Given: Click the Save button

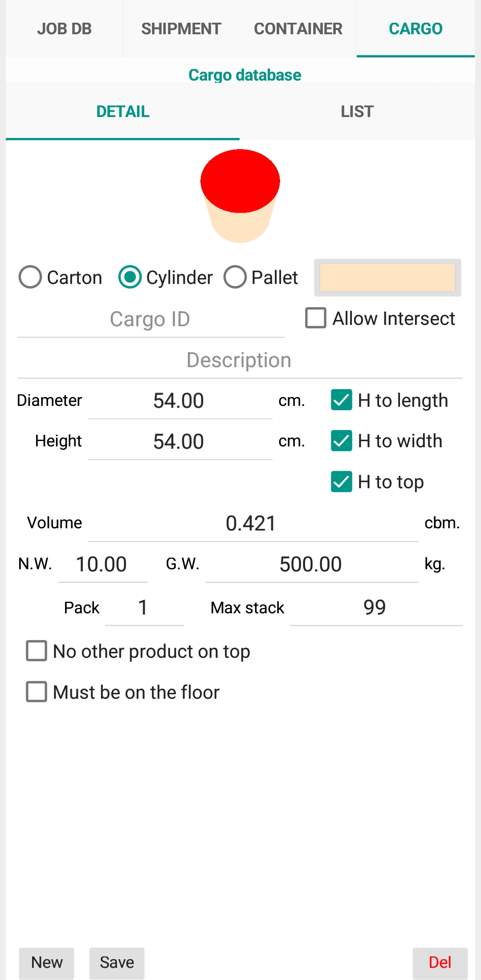Looking at the screenshot, I should pyautogui.click(x=117, y=963).
